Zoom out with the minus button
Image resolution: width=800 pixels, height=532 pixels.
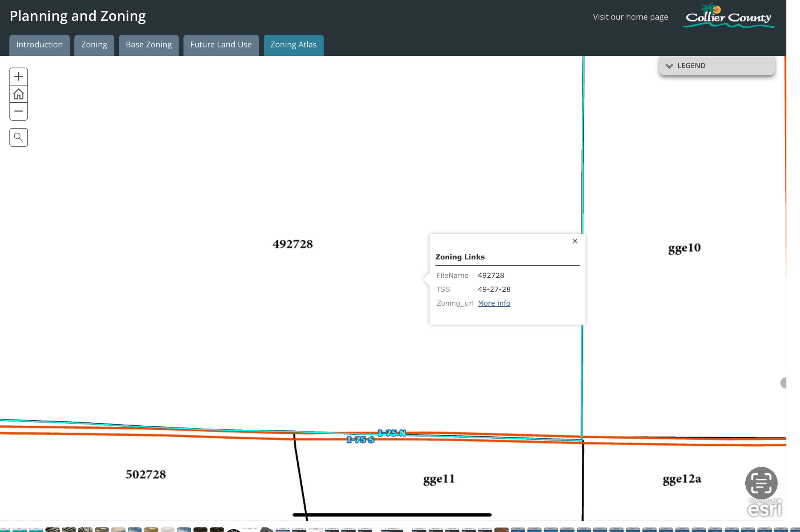pos(19,111)
